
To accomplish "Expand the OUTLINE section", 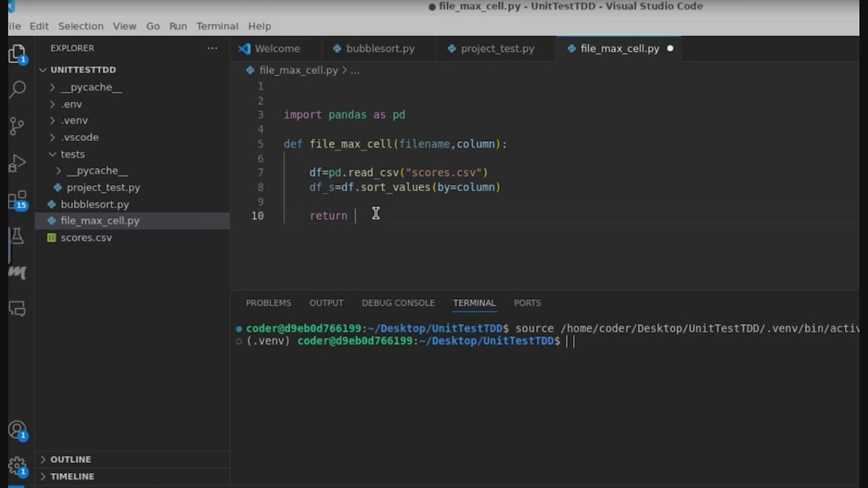I will coord(70,460).
